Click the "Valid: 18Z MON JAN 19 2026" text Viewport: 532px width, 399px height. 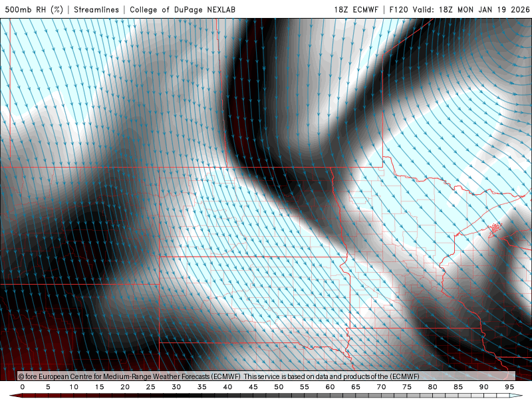pos(471,9)
